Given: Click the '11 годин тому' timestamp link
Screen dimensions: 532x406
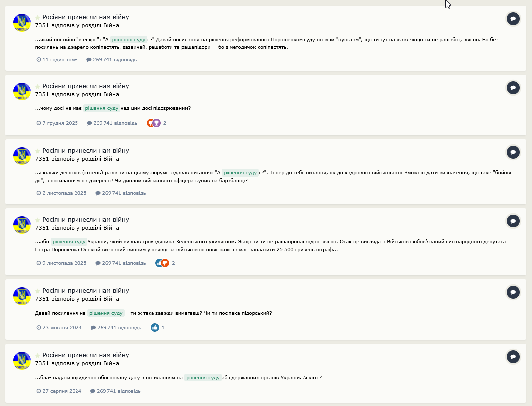Looking at the screenshot, I should coord(57,59).
